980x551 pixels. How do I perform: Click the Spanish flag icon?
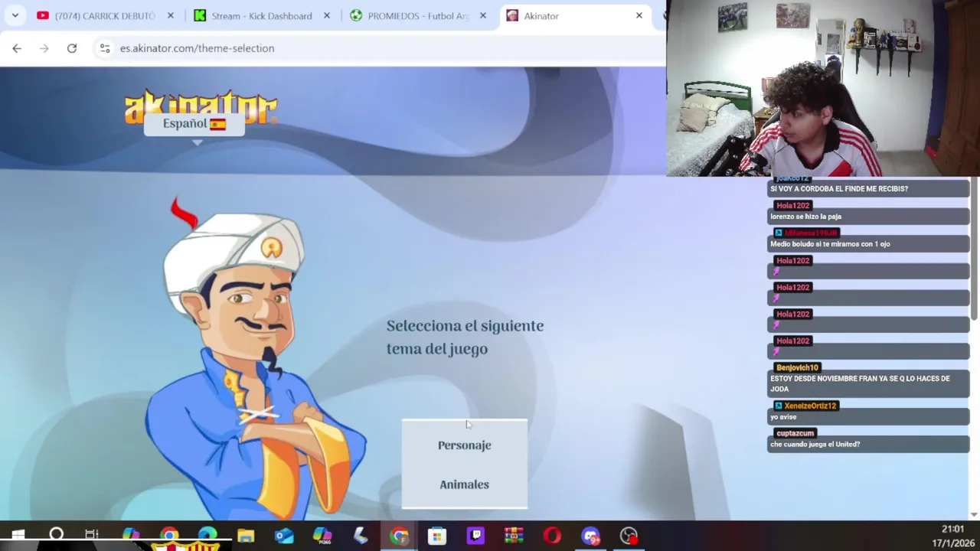pos(218,124)
